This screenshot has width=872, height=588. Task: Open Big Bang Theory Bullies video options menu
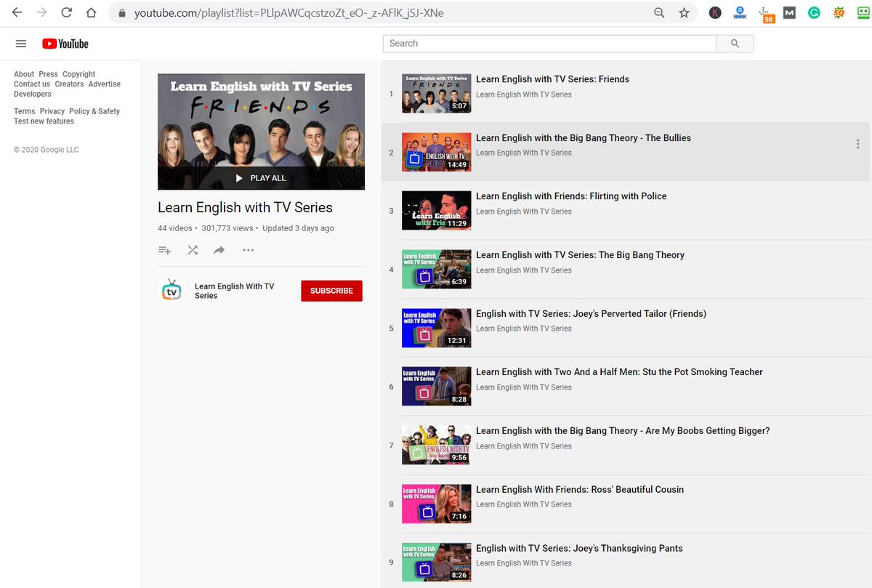tap(858, 144)
